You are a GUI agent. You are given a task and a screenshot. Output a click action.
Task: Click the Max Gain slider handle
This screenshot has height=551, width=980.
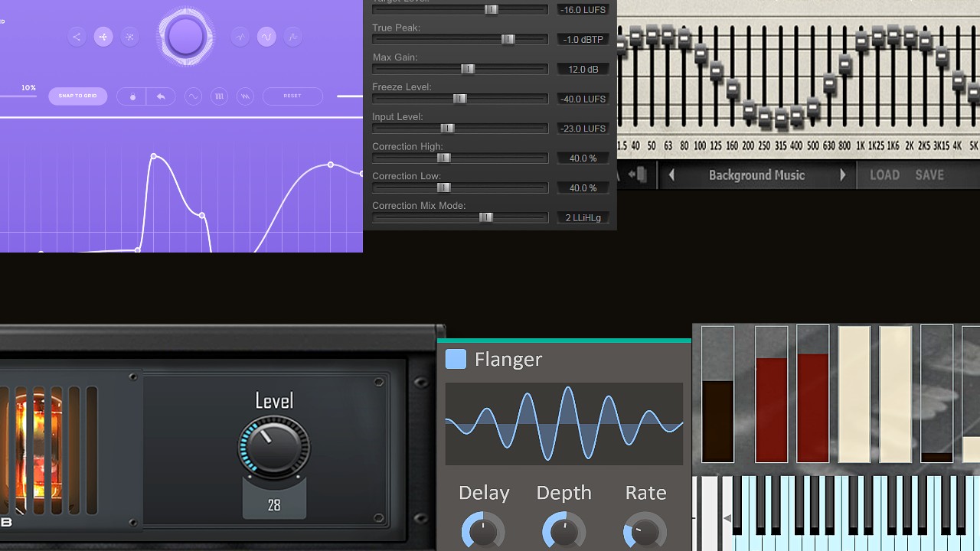pos(468,69)
